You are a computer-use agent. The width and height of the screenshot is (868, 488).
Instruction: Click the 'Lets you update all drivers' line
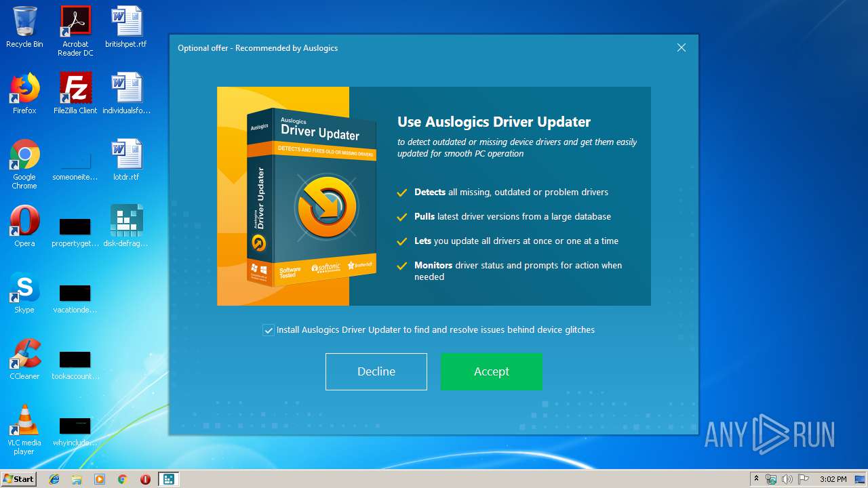tap(516, 241)
